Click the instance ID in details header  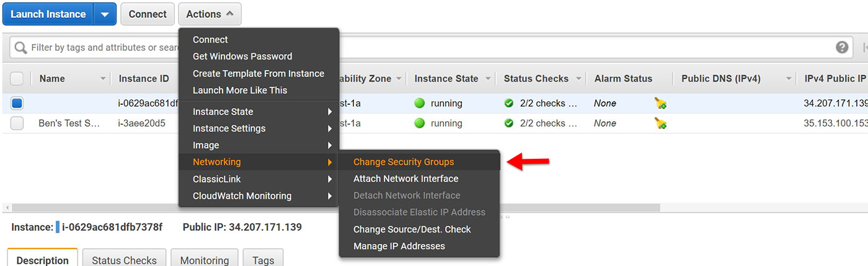click(112, 227)
